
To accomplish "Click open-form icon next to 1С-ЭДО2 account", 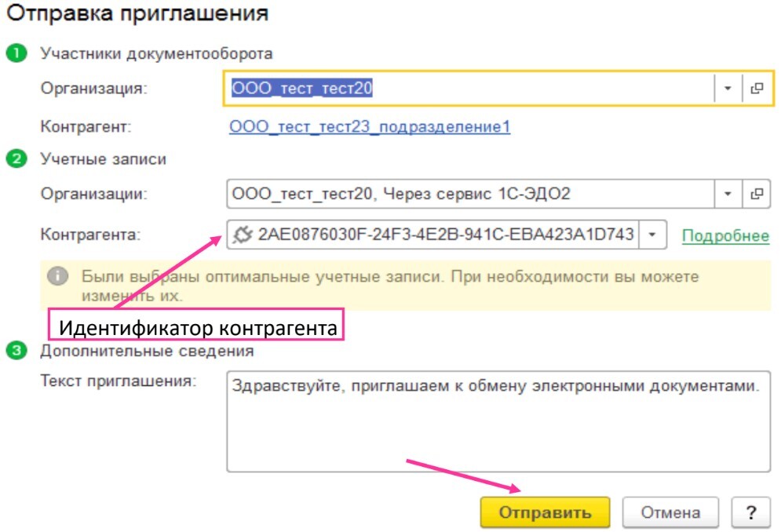I will point(757,193).
